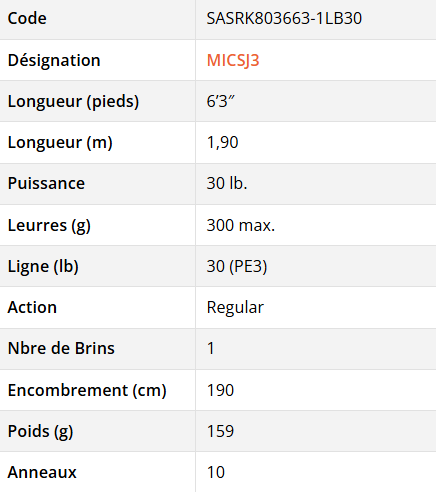Select the 30 (PE3) line value
Viewport: 436px width, 492px height.
click(x=237, y=266)
